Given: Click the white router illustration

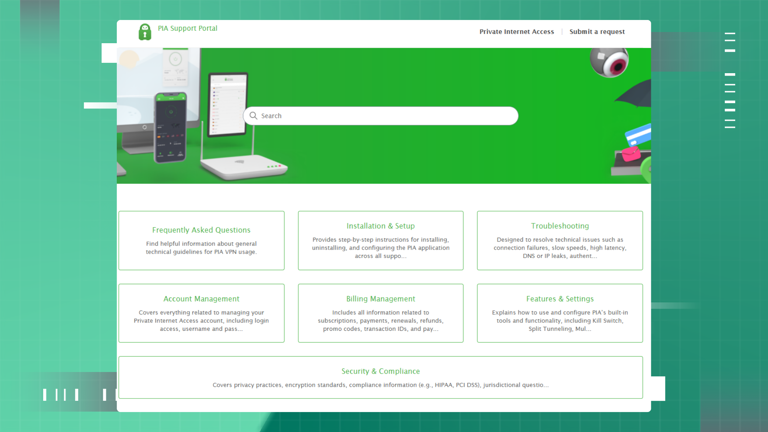Looking at the screenshot, I should (x=244, y=166).
